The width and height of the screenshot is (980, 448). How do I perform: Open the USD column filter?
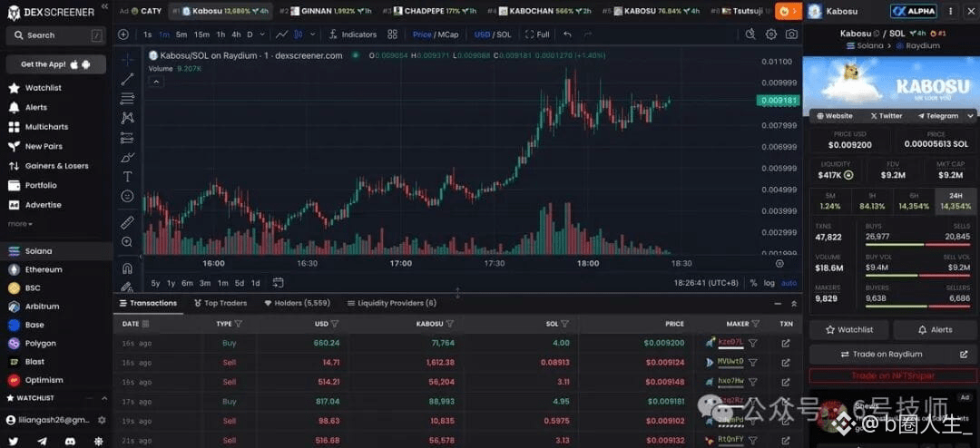tap(334, 324)
